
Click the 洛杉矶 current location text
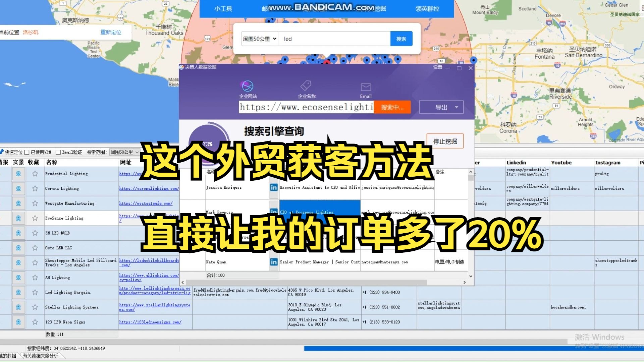point(31,33)
